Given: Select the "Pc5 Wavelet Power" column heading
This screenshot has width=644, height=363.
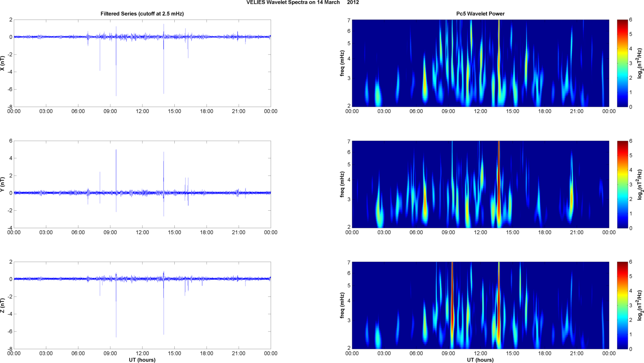Looking at the screenshot, I should click(x=480, y=14).
